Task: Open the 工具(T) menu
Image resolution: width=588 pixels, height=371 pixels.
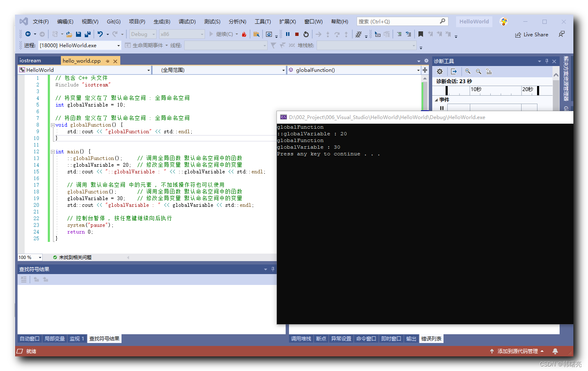Action: coord(263,22)
